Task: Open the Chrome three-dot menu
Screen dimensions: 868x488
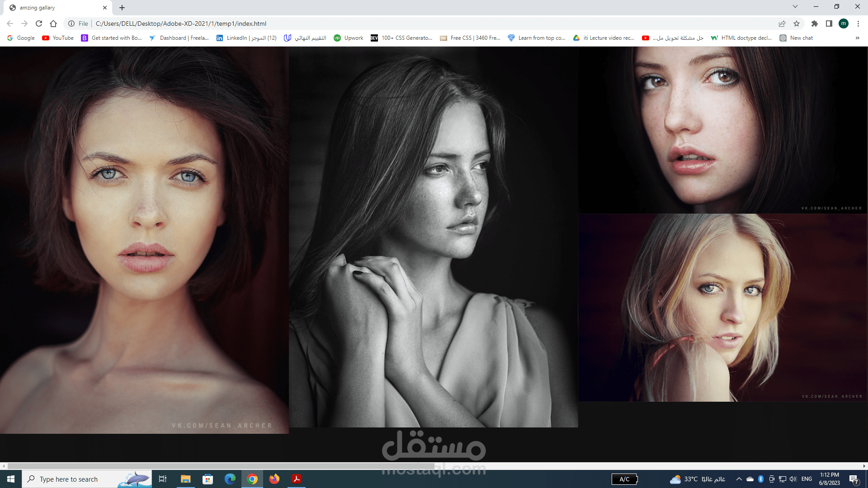Action: click(858, 23)
